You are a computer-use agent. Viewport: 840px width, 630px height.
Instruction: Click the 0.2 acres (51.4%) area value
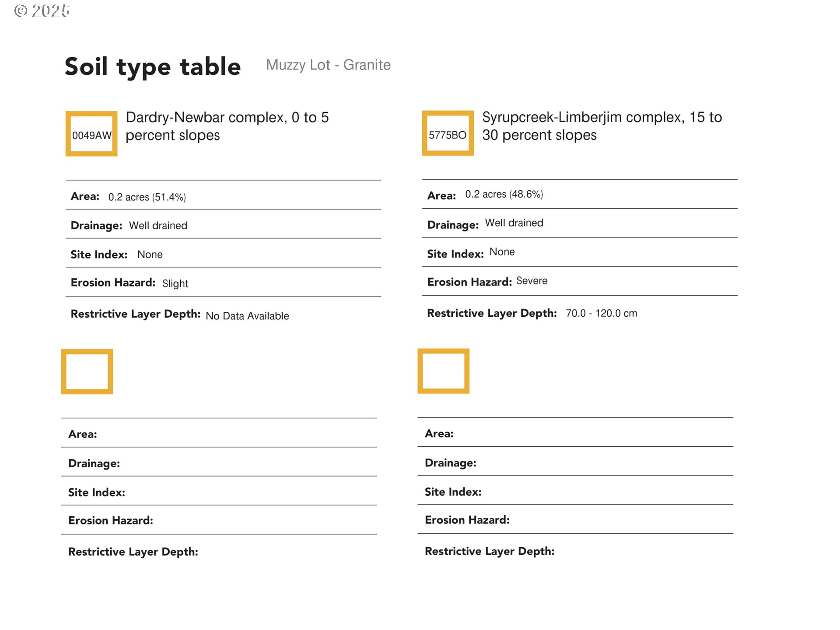click(147, 197)
